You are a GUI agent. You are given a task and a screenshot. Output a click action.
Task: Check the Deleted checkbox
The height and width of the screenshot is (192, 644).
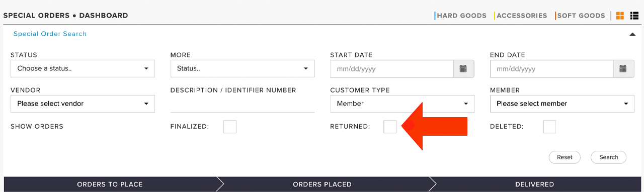pos(549,127)
